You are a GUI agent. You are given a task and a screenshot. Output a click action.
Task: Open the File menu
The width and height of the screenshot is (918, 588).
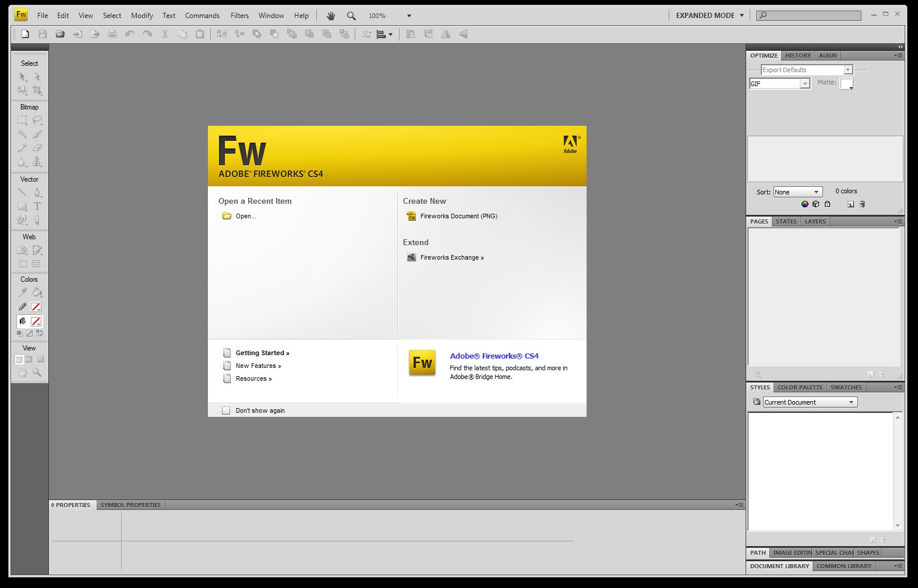point(43,16)
